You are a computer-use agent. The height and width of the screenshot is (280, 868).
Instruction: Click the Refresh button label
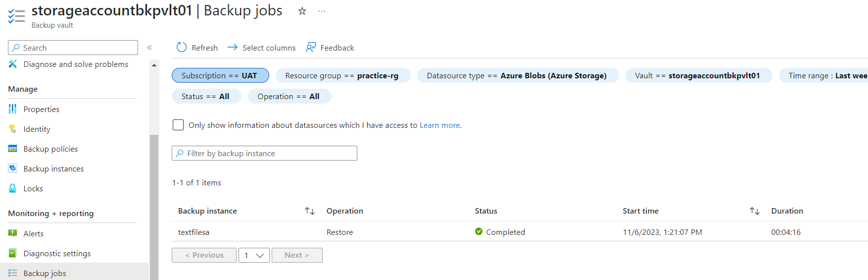(204, 48)
